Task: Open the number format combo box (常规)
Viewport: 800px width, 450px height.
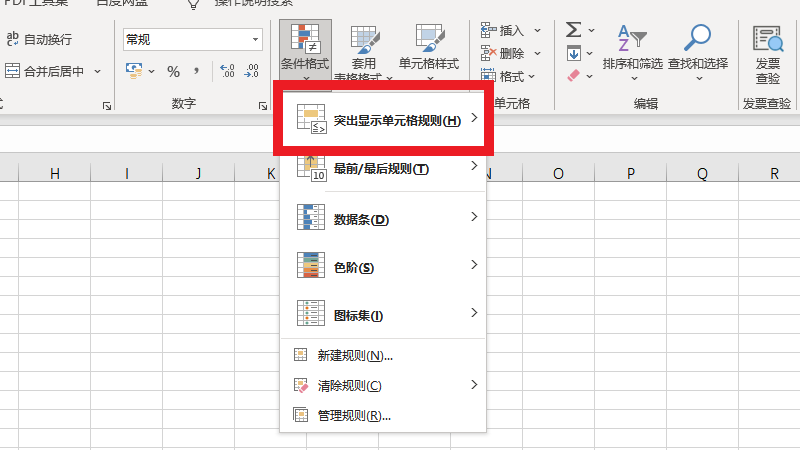Action: click(x=192, y=39)
